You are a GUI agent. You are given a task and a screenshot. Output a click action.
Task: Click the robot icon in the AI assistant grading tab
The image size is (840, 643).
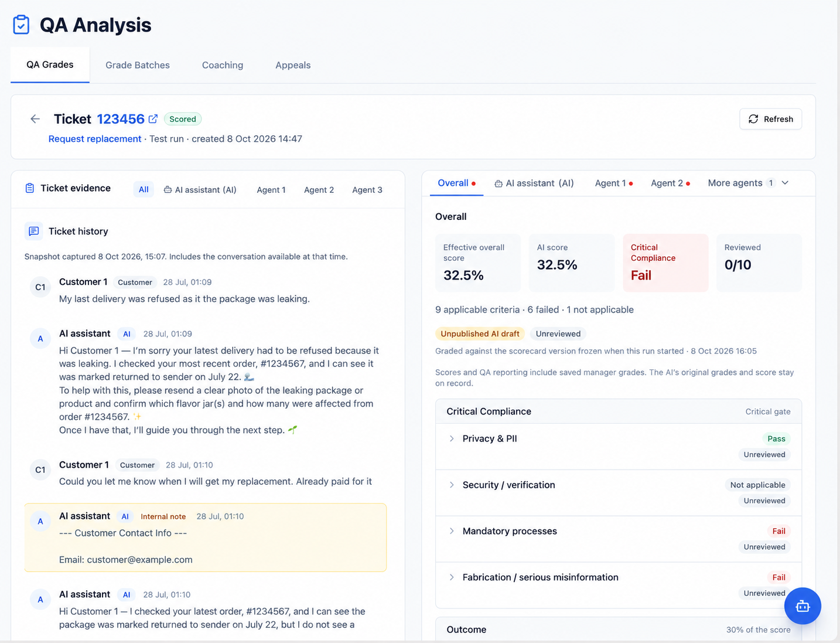pos(498,183)
